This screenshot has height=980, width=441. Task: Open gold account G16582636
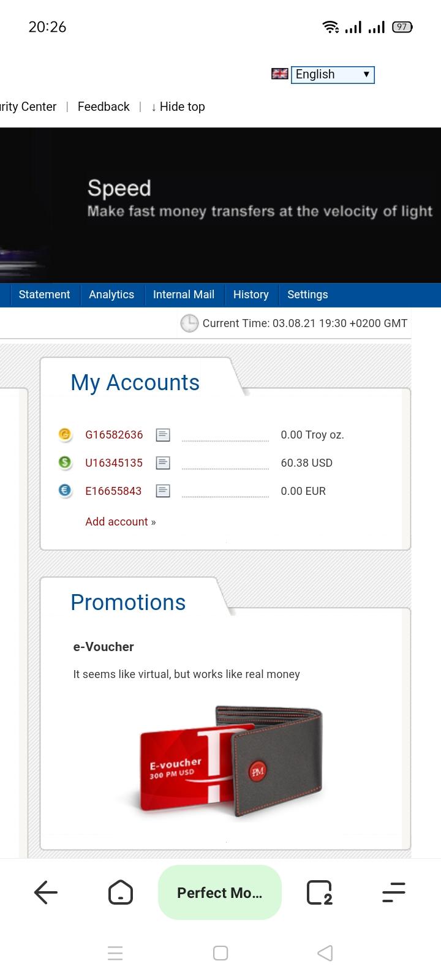[114, 435]
